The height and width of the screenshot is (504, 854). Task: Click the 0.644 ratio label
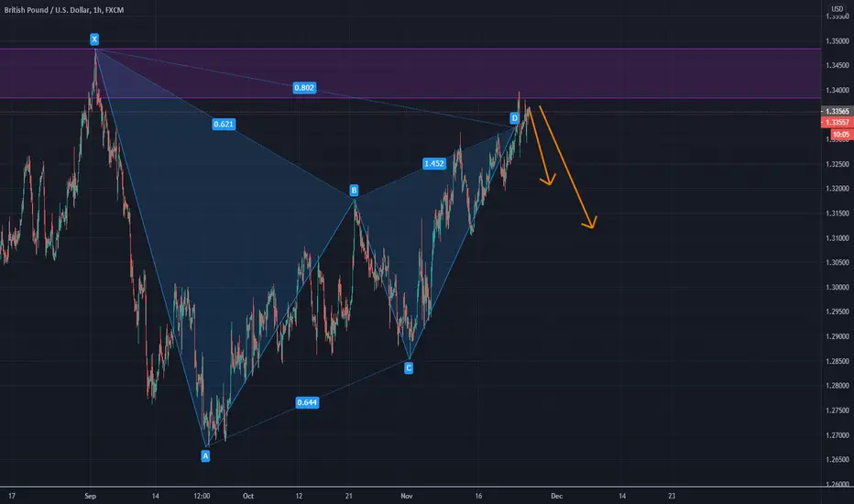(307, 402)
